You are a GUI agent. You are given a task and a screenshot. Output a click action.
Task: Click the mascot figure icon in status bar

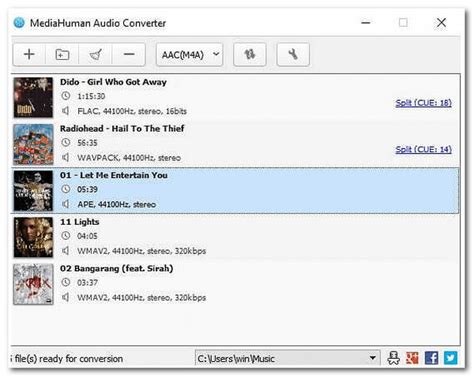(x=394, y=358)
